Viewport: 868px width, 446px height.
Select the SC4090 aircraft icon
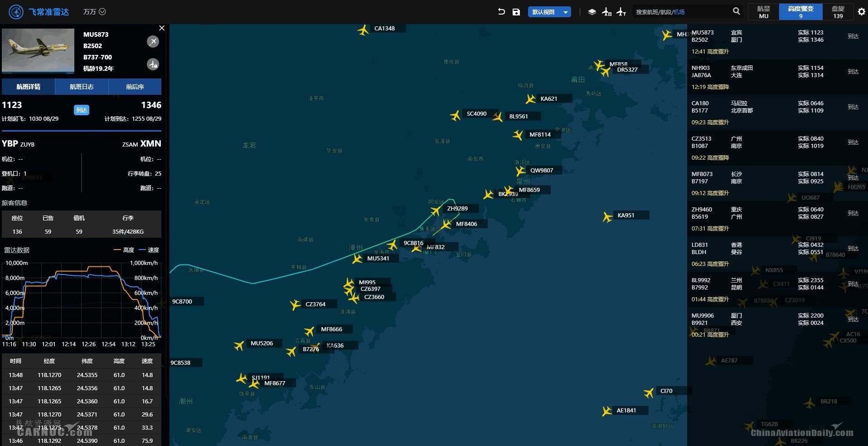(455, 116)
